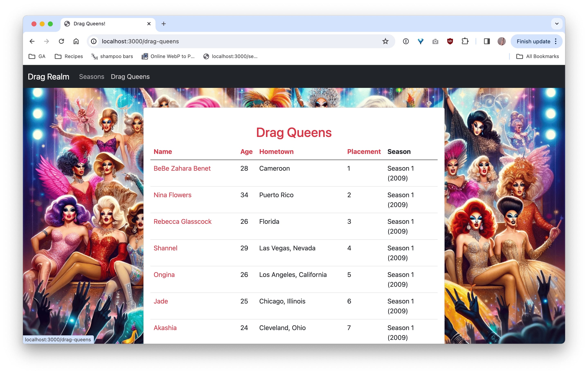Image resolution: width=588 pixels, height=374 pixels.
Task: Open the All Bookmarks folder
Action: coord(537,56)
